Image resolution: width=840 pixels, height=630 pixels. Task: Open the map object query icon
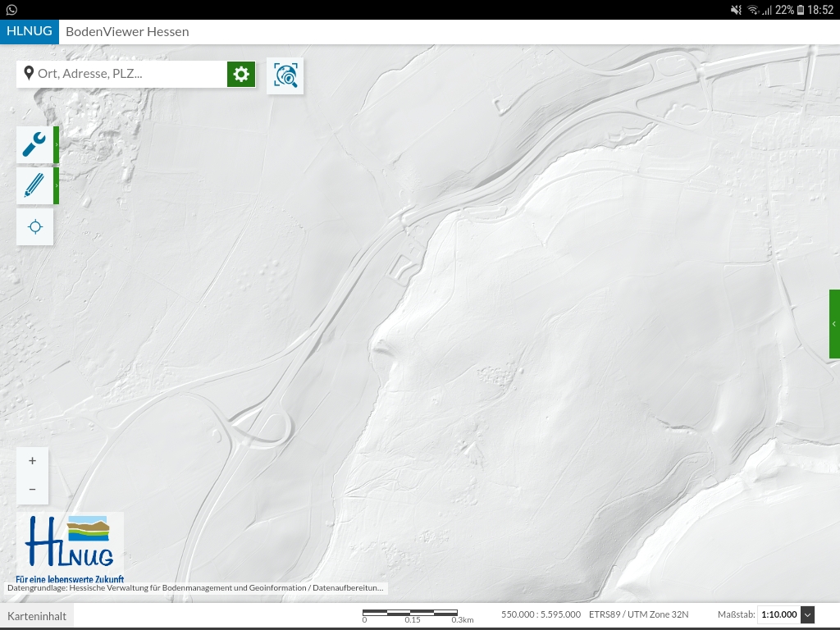pyautogui.click(x=285, y=75)
